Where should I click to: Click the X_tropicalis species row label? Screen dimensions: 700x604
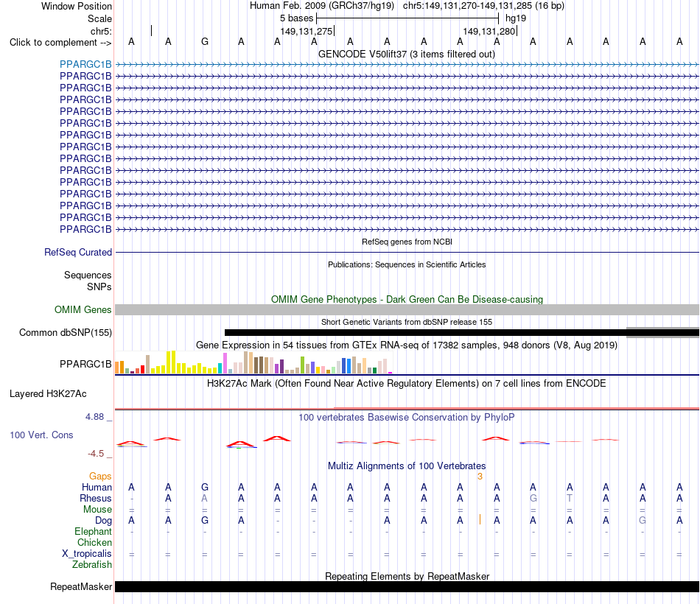(x=87, y=554)
